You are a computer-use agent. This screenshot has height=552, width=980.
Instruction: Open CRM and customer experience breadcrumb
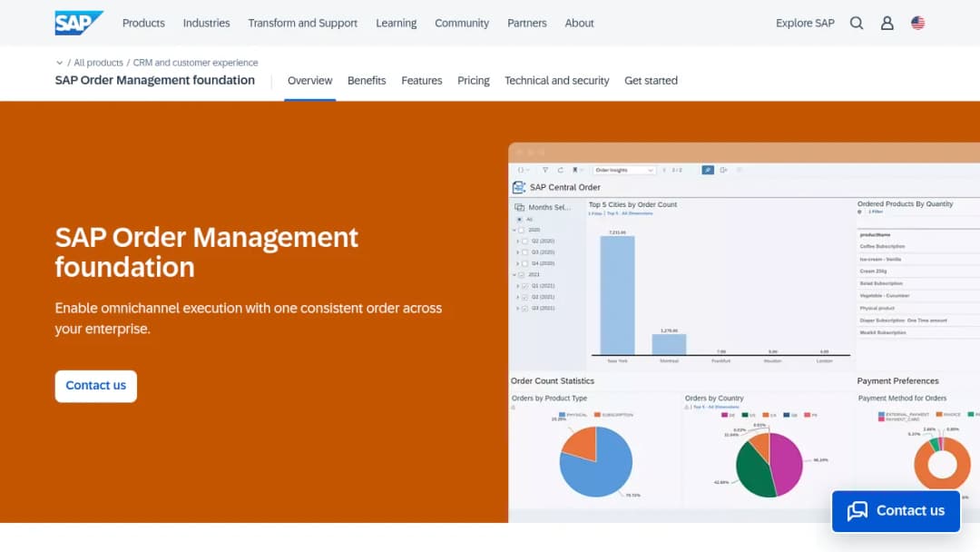(196, 63)
